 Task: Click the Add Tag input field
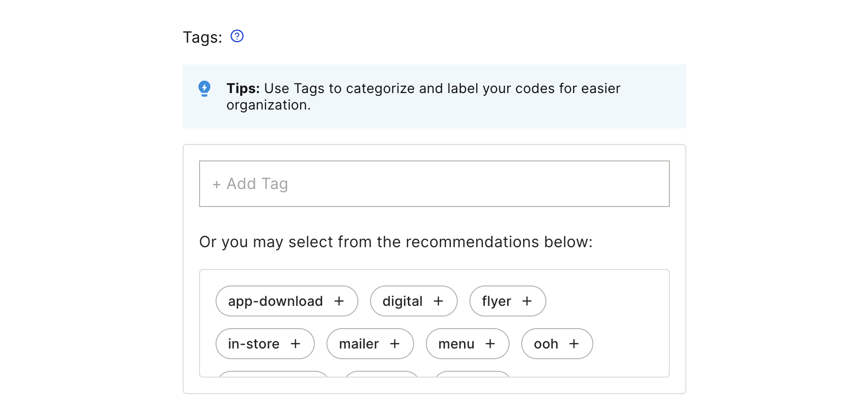tap(434, 184)
